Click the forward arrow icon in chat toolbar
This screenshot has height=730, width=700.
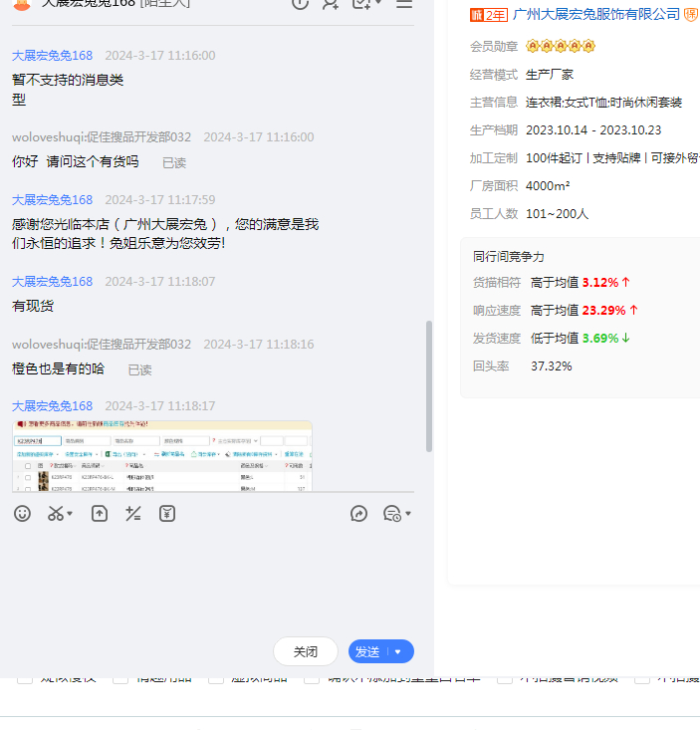[x=359, y=514]
